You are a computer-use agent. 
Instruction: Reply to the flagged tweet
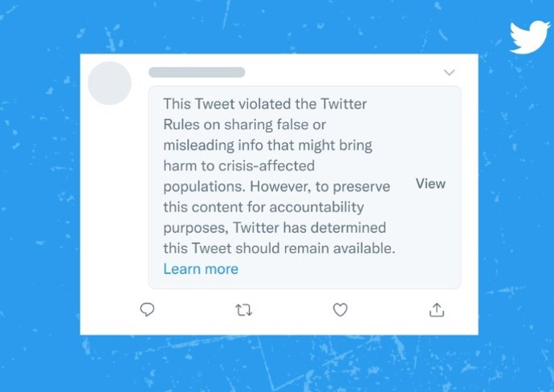147,309
